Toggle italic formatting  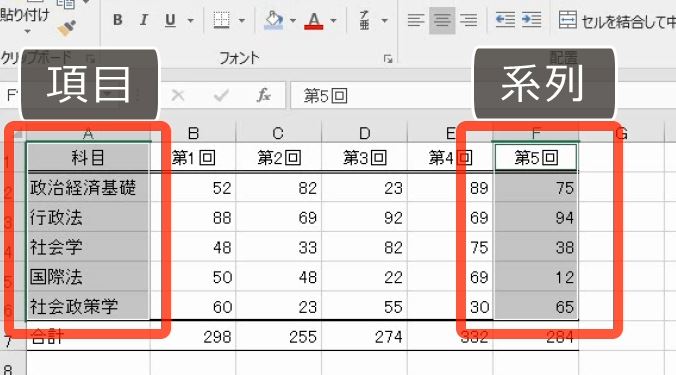pos(144,20)
